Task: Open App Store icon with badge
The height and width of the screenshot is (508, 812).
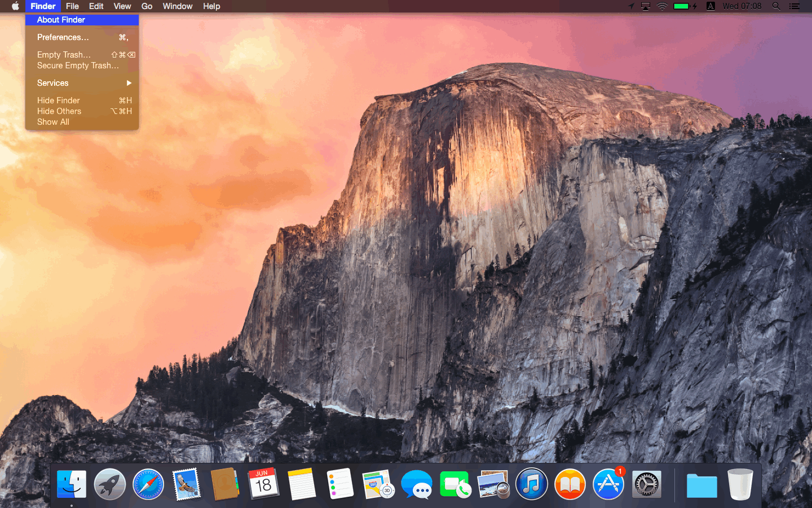Action: coord(608,484)
